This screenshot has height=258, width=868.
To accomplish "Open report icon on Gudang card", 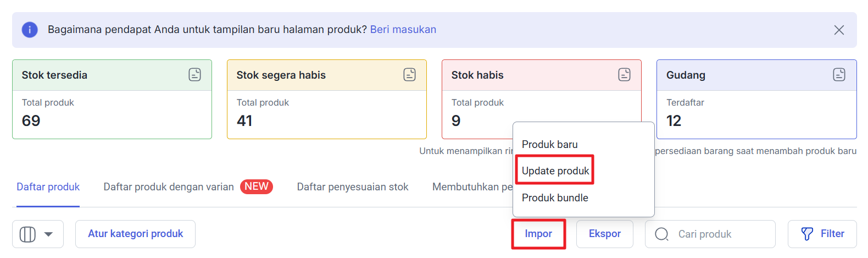I will 839,75.
